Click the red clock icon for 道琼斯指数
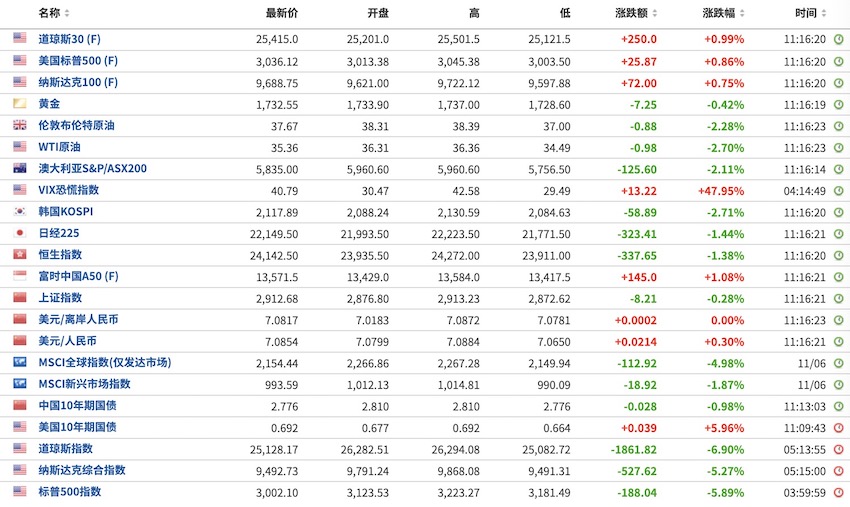 pyautogui.click(x=838, y=449)
